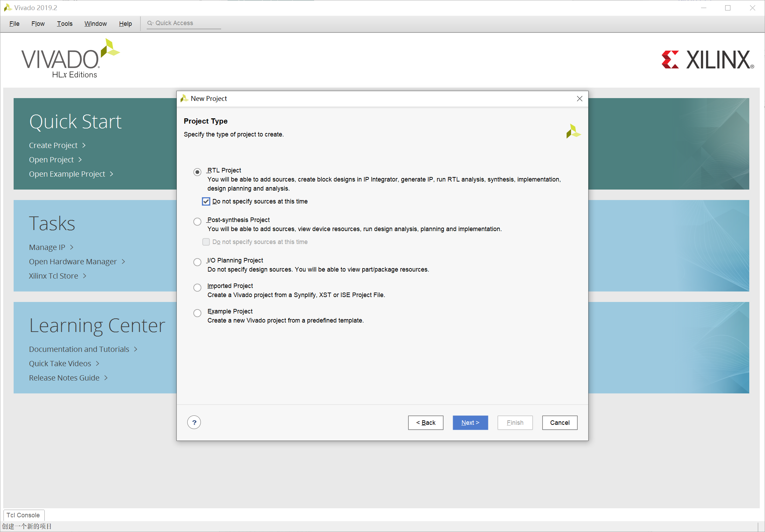Open the Flow menu
This screenshot has height=532, width=765.
[x=38, y=23]
